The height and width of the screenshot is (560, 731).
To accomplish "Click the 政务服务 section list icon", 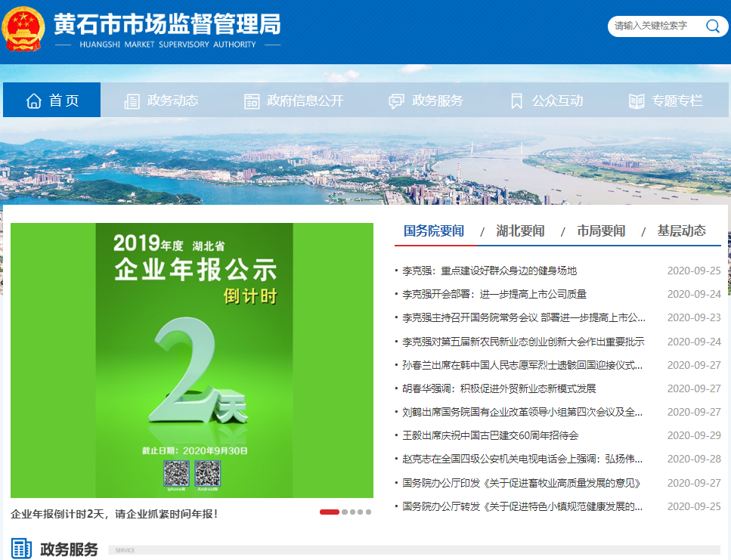I will pos(21,549).
